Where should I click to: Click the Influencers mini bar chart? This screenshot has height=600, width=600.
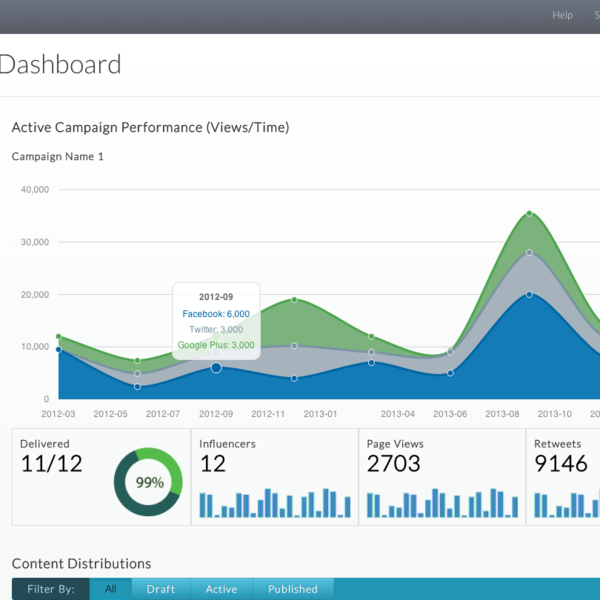(x=274, y=502)
